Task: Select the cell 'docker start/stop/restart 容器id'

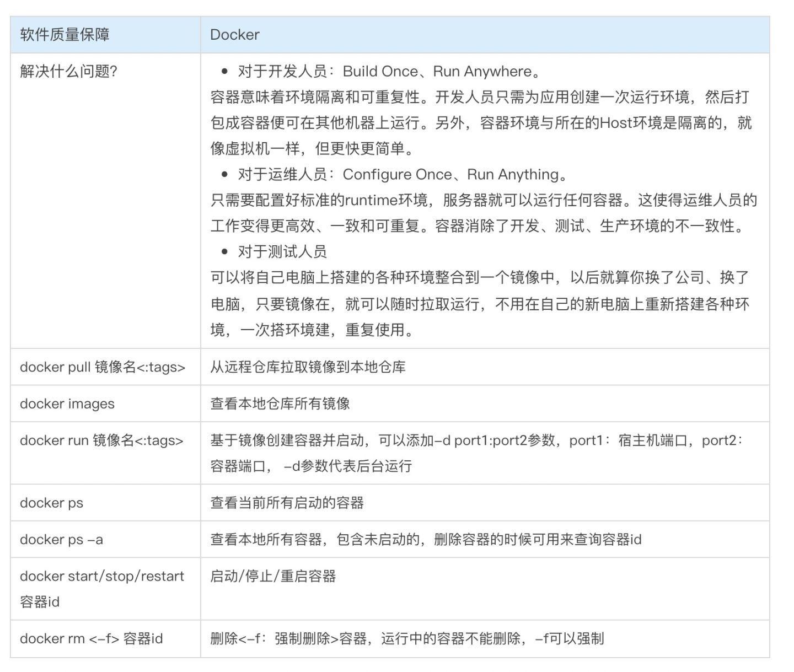Action: tap(105, 589)
